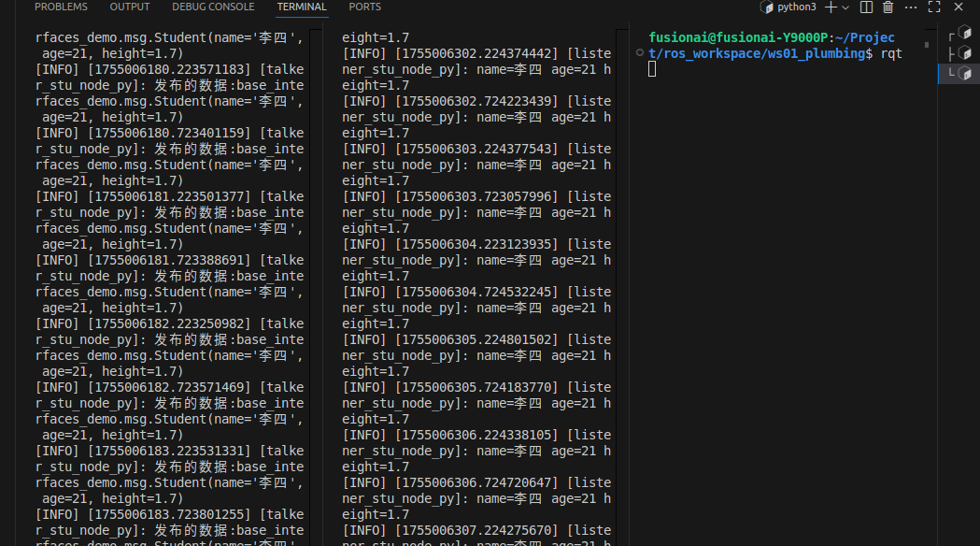
Task: Click the command decoration circle beside the rqt prompt
Action: [639, 52]
